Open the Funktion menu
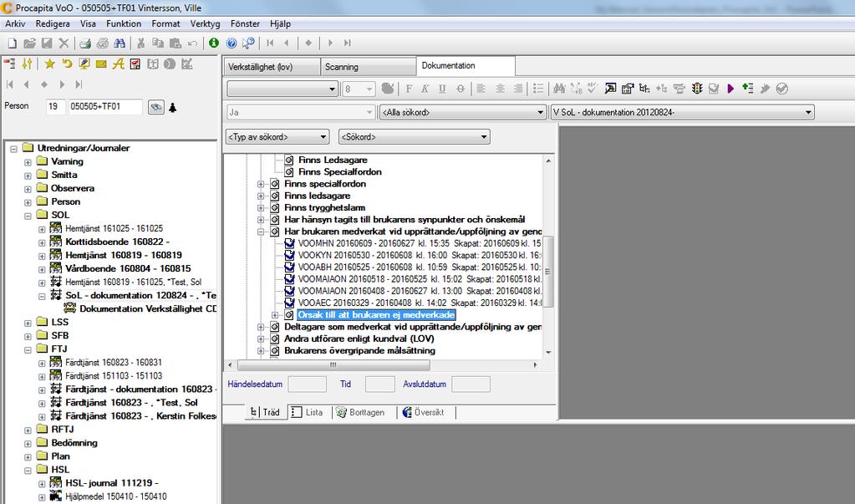The height and width of the screenshot is (504, 855). coord(124,23)
